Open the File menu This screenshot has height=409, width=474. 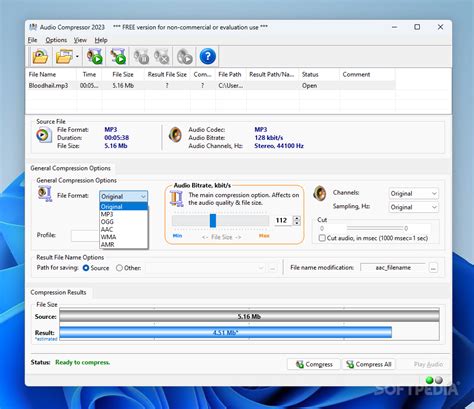(x=32, y=40)
